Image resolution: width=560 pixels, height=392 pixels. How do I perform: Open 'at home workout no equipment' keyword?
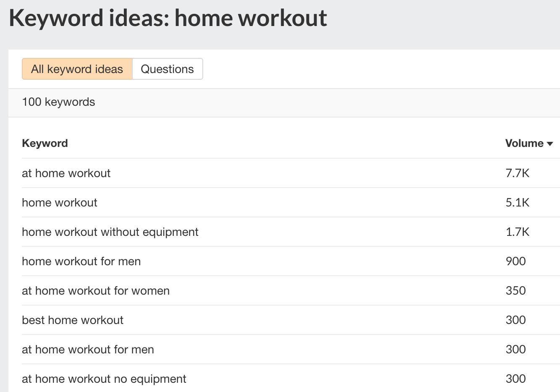[104, 379]
